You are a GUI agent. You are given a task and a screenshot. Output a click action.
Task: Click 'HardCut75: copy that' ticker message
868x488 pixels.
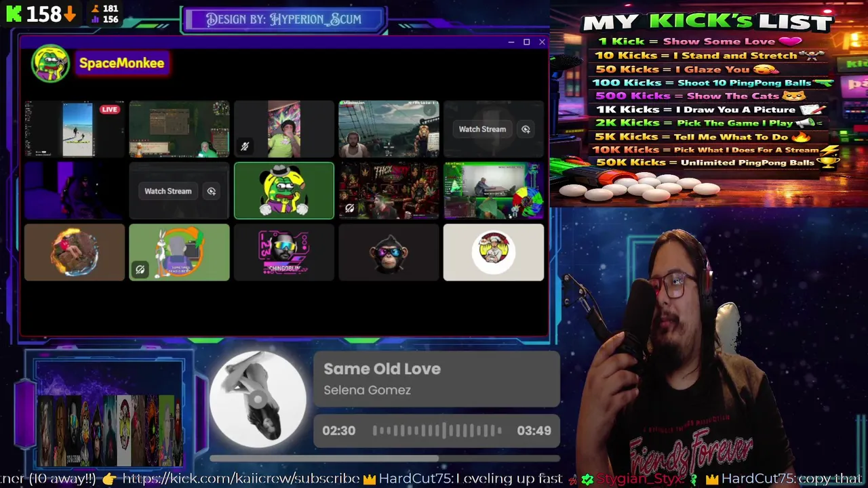tap(791, 479)
